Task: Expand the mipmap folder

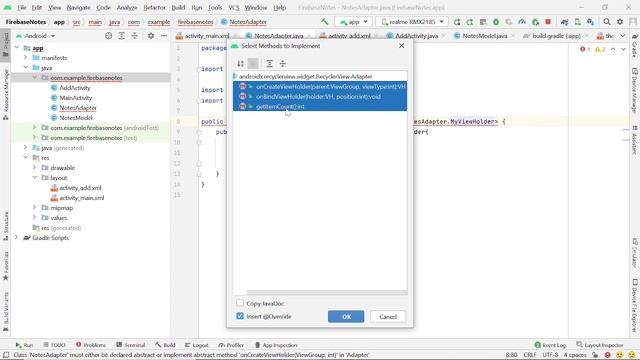Action: coord(35,208)
